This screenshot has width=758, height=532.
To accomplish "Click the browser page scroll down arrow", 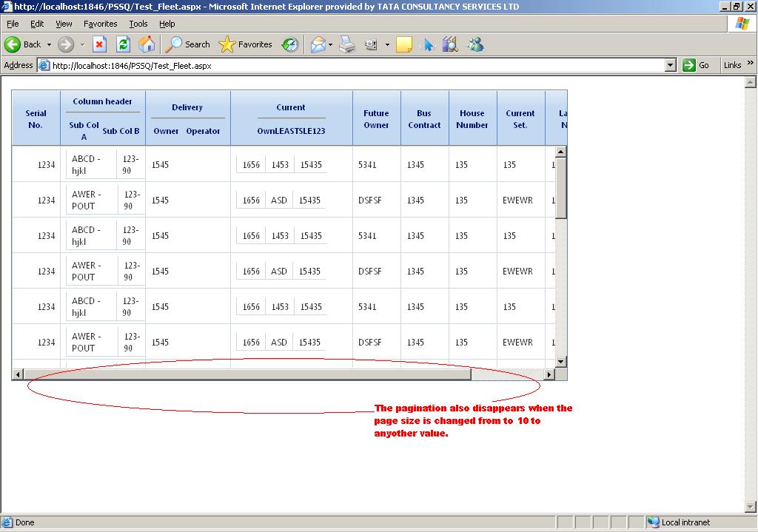I will (x=751, y=507).
